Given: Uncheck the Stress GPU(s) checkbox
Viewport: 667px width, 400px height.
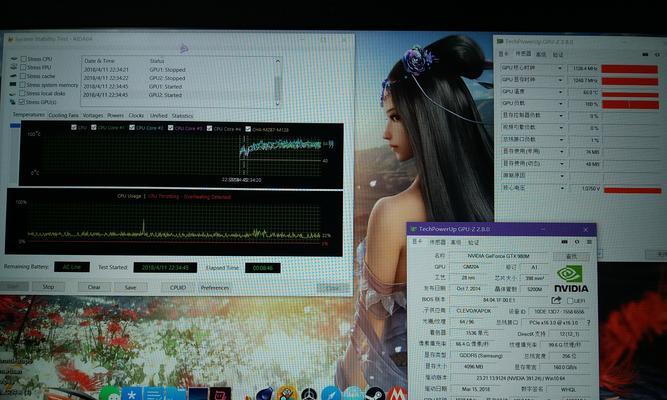Looking at the screenshot, I should [x=23, y=102].
